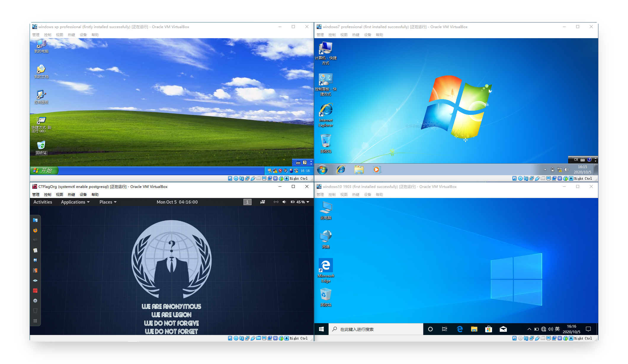Open Firefox in the Kali dock
Image resolution: width=628 pixels, height=364 pixels.
click(35, 230)
